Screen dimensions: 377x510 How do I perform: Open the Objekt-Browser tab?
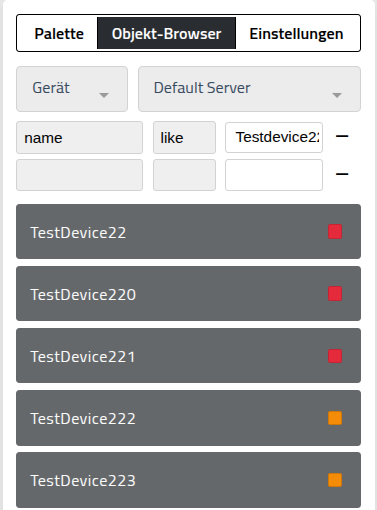pyautogui.click(x=166, y=33)
